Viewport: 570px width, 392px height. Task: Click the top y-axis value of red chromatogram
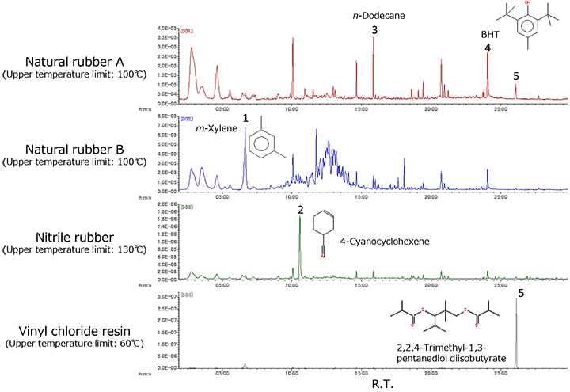click(x=166, y=29)
